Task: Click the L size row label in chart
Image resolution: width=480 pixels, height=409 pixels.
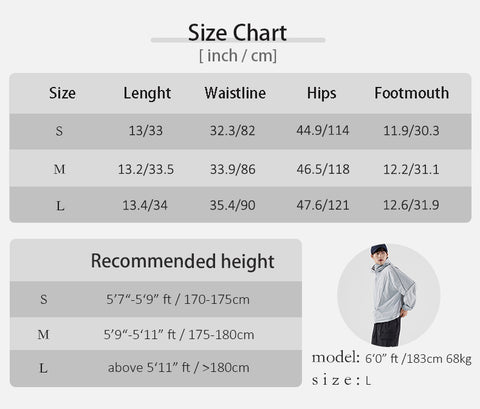Action: click(60, 206)
